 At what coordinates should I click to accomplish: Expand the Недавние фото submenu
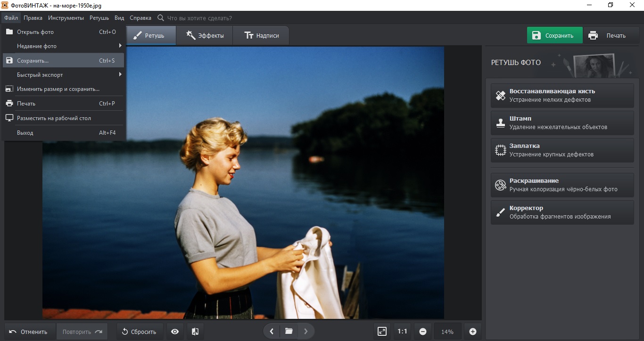tap(63, 46)
